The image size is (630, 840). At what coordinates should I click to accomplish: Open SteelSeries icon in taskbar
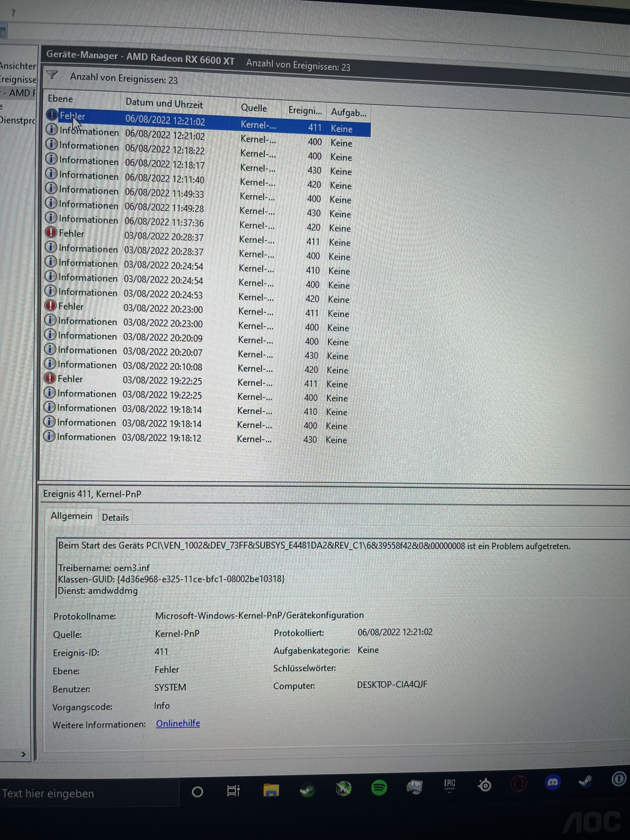point(485,785)
